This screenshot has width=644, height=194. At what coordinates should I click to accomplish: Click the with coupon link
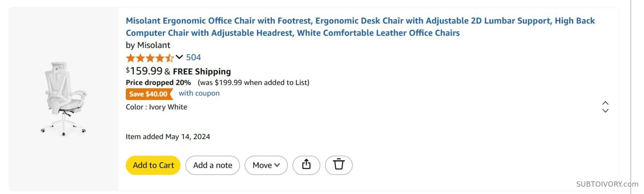tap(199, 93)
